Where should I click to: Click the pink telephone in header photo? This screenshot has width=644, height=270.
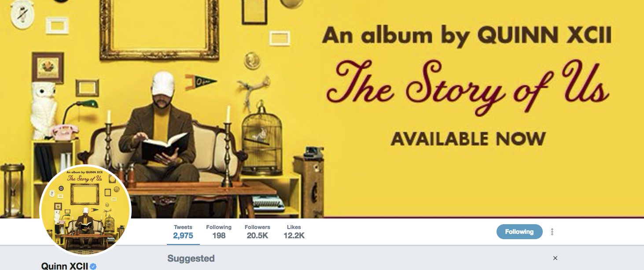65,131
